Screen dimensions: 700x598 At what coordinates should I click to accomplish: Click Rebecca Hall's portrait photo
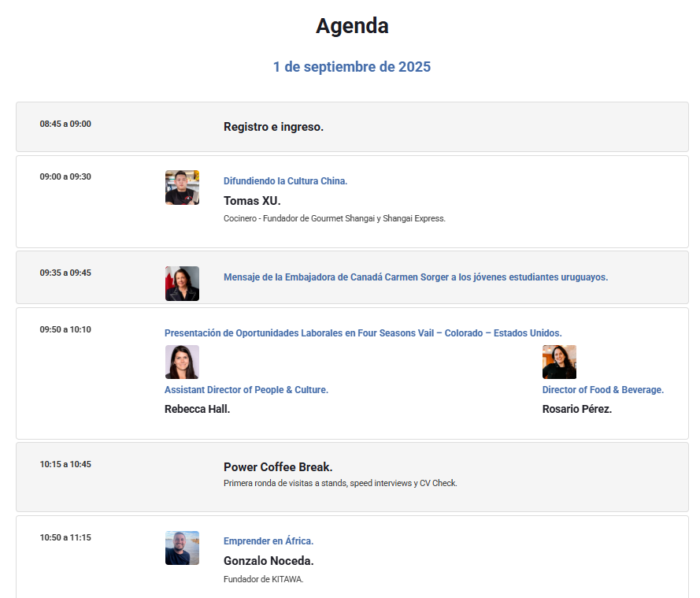coord(182,362)
